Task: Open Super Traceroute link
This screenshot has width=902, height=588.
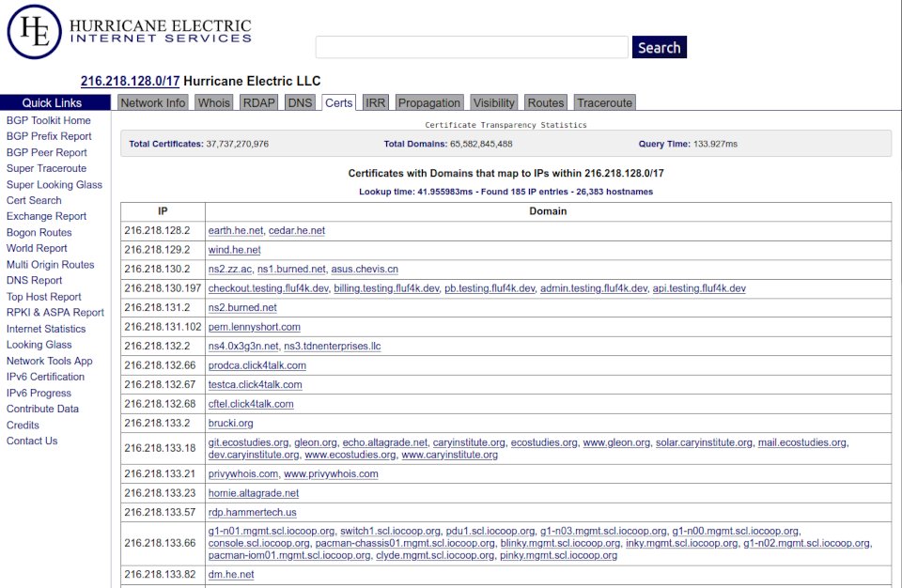Action: tap(47, 168)
